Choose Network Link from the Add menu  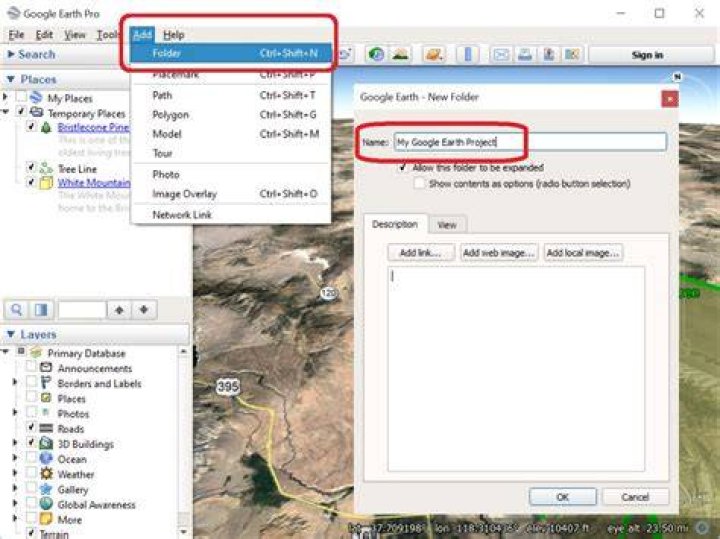tap(231, 214)
